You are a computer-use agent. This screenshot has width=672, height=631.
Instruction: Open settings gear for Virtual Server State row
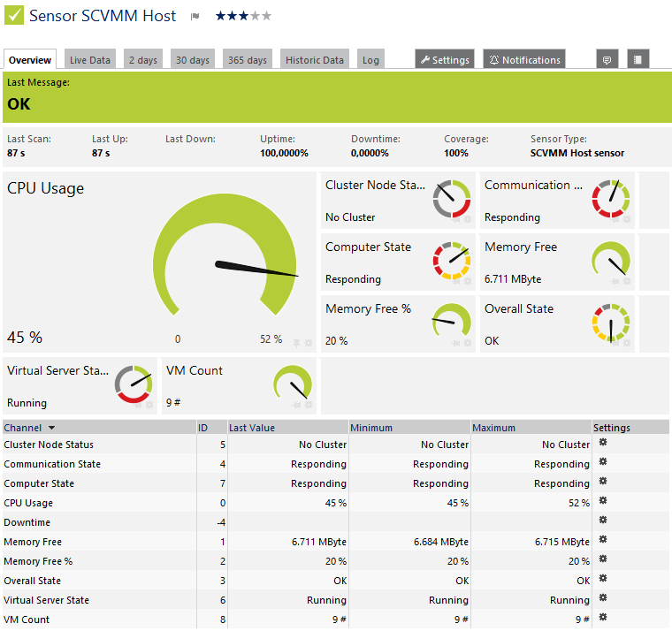tap(603, 597)
